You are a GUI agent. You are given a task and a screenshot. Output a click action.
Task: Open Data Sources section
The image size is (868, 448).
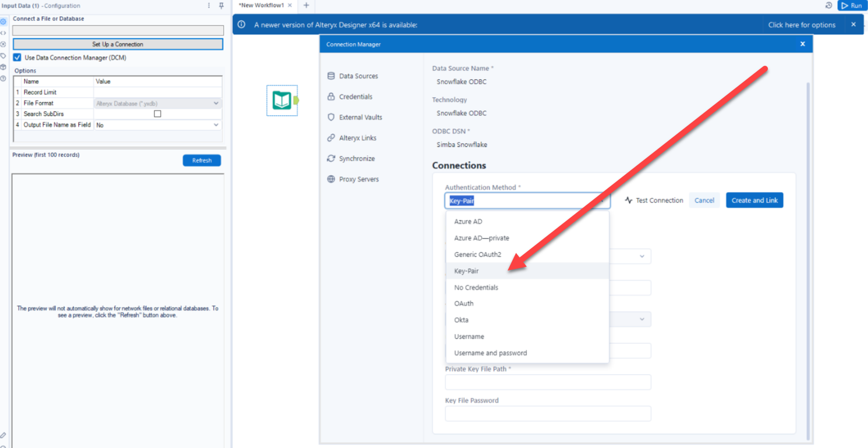point(359,76)
